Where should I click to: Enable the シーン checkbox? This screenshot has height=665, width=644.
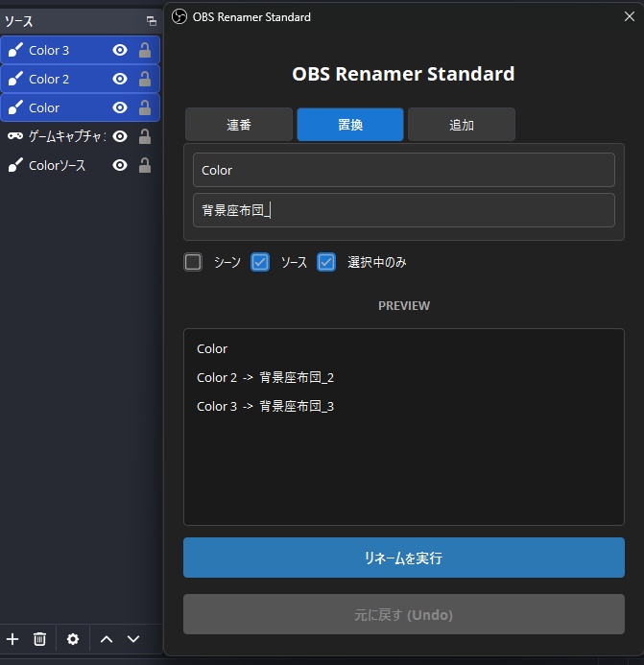193,262
